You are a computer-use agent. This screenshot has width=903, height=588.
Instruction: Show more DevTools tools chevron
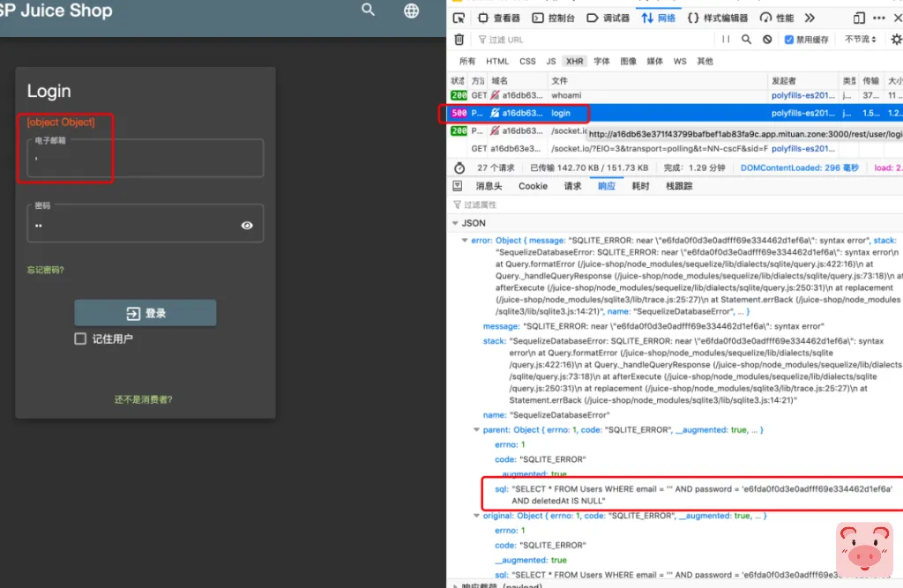[810, 18]
